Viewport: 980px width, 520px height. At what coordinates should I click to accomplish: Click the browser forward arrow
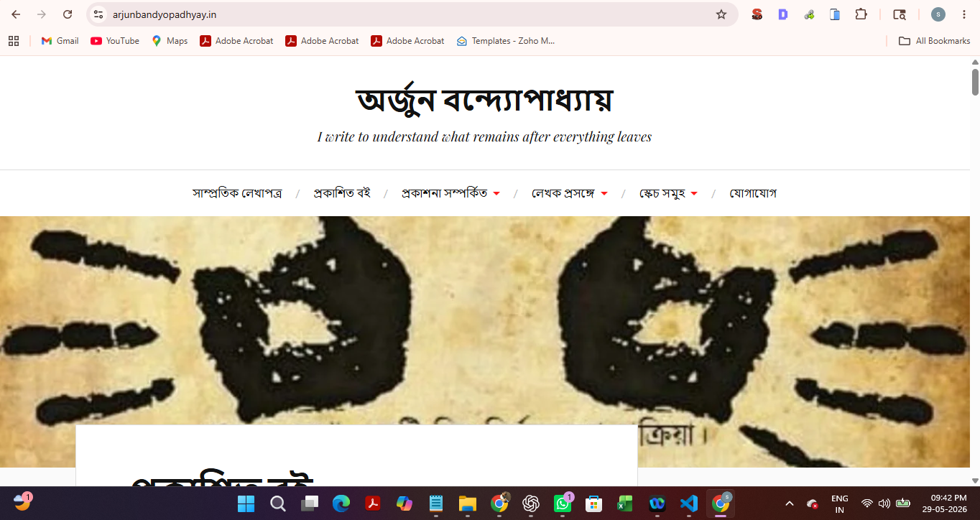[42, 14]
